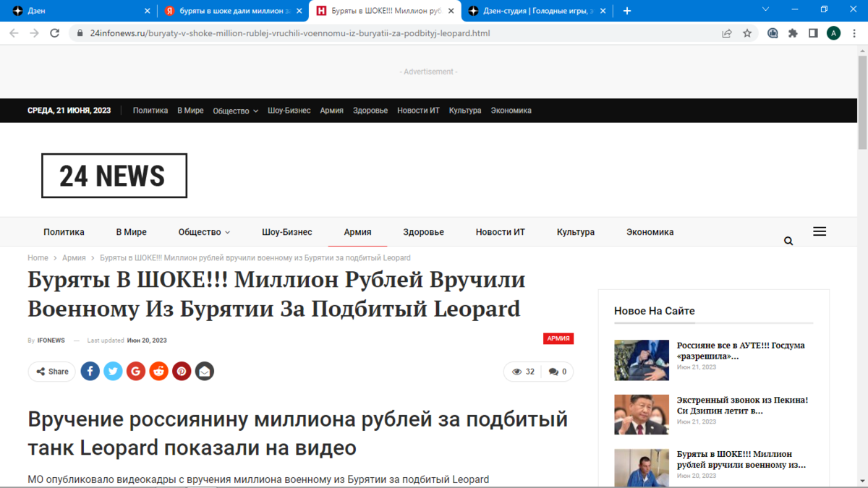This screenshot has width=868, height=488.
Task: Click Армия in top black bar
Action: coord(332,111)
